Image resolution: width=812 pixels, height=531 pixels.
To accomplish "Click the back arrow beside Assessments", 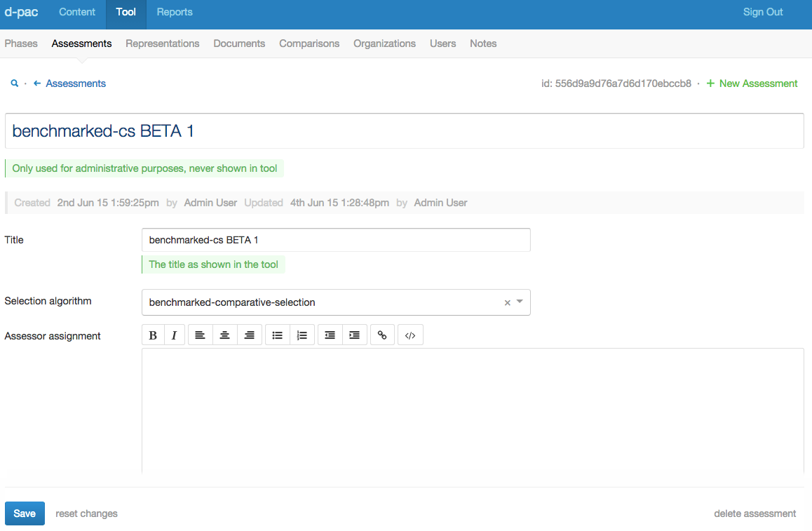I will [36, 83].
